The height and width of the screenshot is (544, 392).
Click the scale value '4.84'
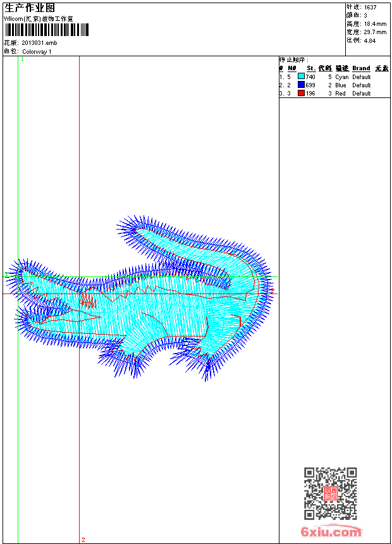pyautogui.click(x=370, y=40)
